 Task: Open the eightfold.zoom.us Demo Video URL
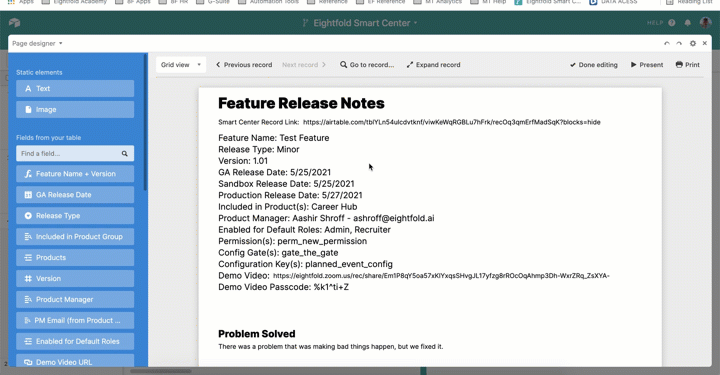point(441,276)
